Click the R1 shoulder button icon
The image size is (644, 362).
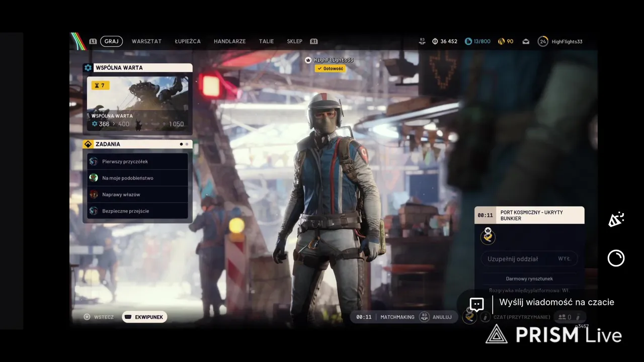(x=314, y=41)
